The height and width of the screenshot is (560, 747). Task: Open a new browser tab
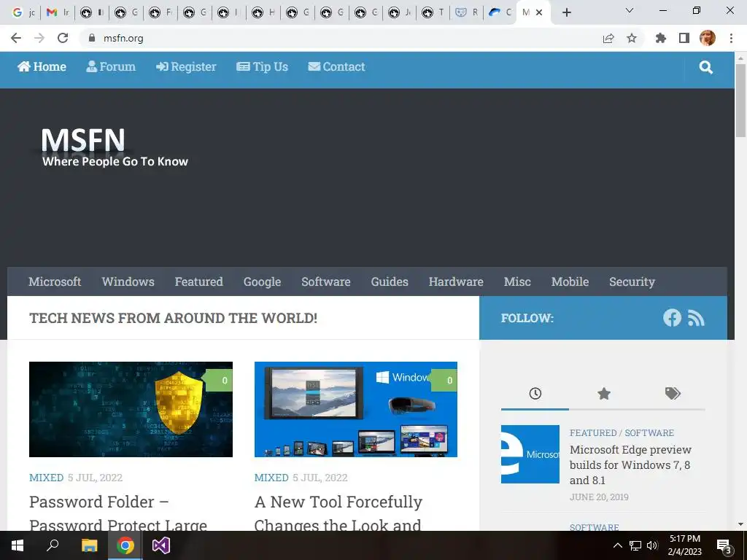pos(566,12)
